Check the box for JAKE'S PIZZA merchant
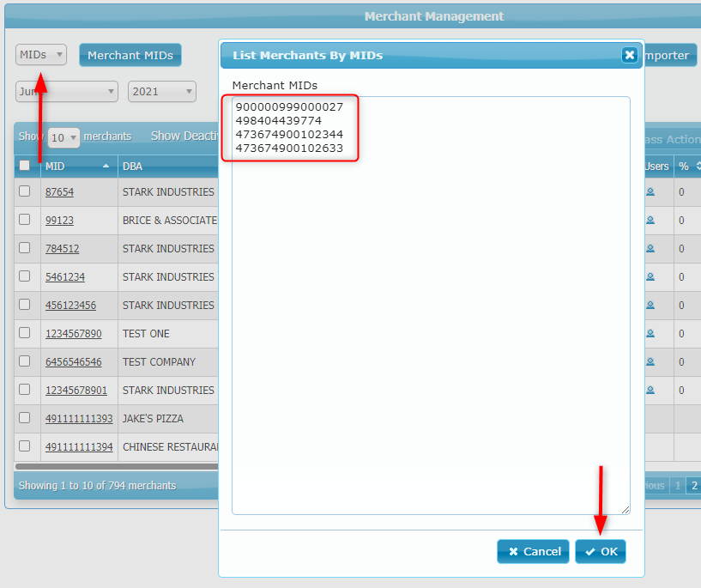 point(25,418)
